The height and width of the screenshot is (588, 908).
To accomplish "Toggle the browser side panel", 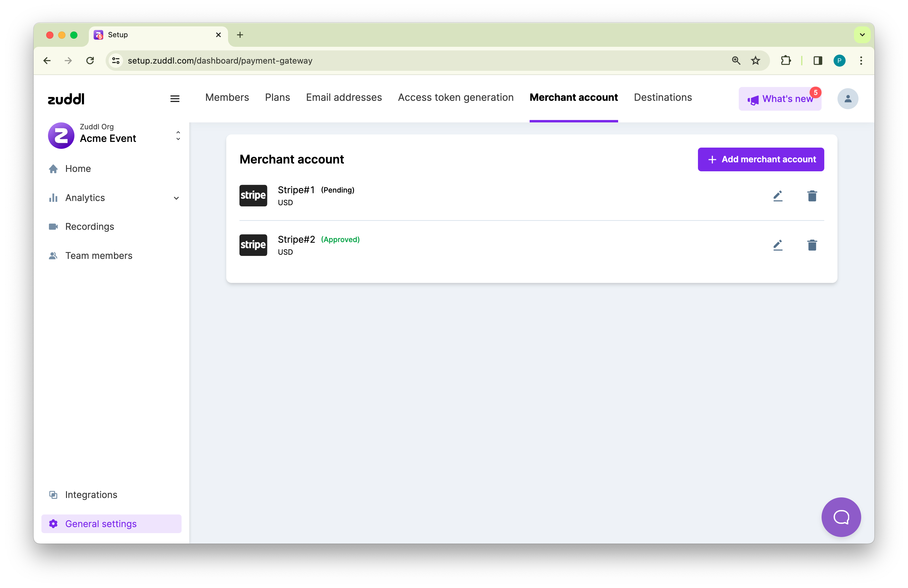I will click(x=818, y=61).
